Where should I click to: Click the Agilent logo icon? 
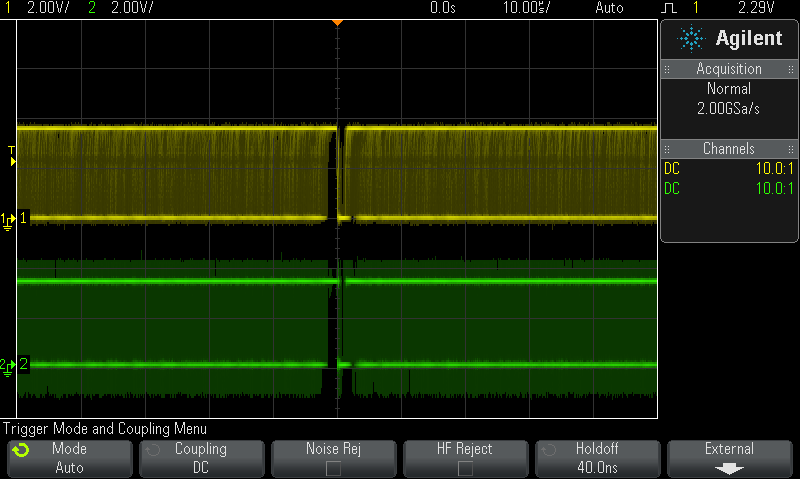tap(691, 39)
